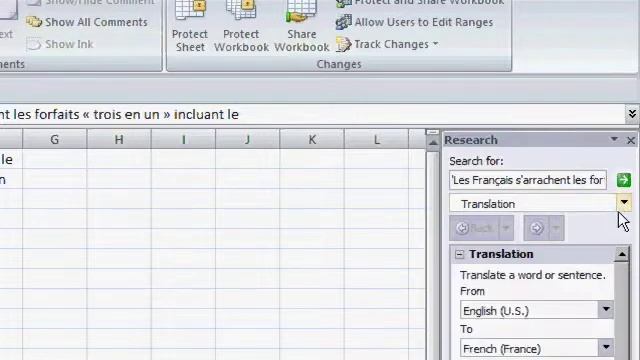Click Show All Comments
This screenshot has width=640, height=360.
(x=87, y=22)
